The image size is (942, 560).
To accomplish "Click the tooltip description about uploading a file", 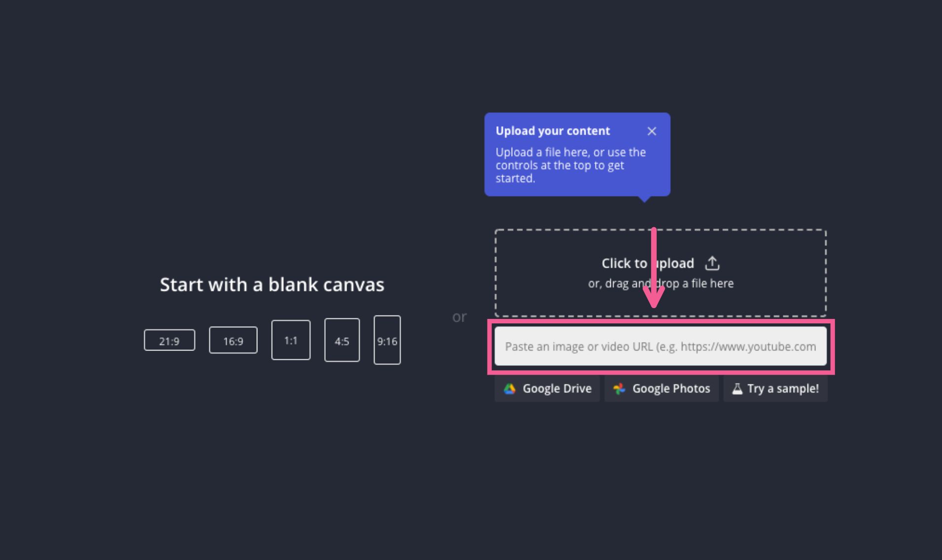I will pyautogui.click(x=570, y=165).
